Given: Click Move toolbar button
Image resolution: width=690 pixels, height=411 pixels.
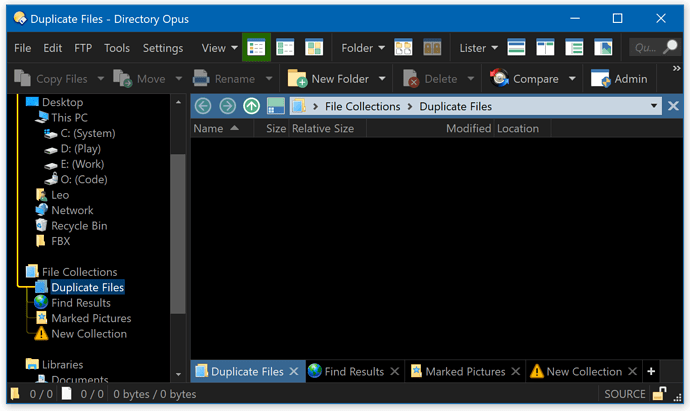Looking at the screenshot, I should click(x=139, y=79).
